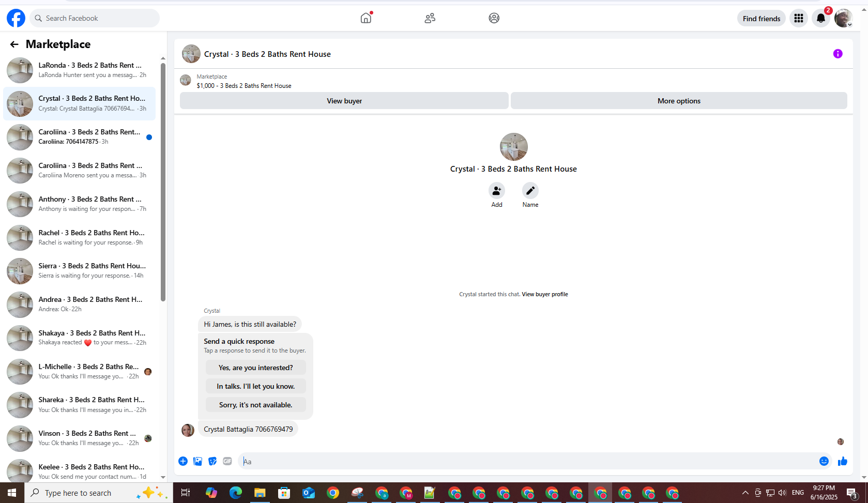868x503 pixels.
Task: Go back with the Marketplace arrow
Action: pos(14,44)
